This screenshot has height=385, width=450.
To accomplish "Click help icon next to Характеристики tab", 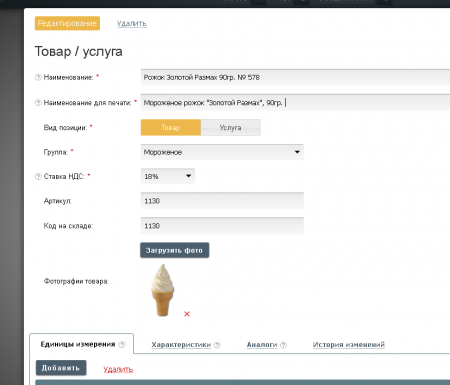I will click(217, 345).
